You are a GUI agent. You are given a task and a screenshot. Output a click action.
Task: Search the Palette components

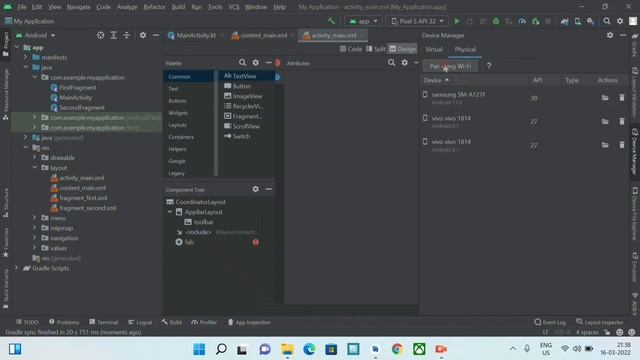pyautogui.click(x=242, y=62)
